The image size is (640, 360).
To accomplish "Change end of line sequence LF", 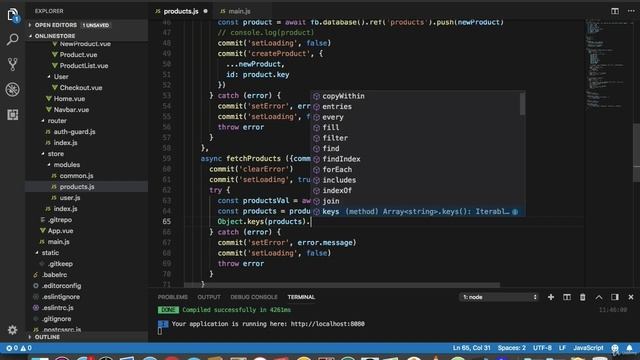I will coord(562,348).
